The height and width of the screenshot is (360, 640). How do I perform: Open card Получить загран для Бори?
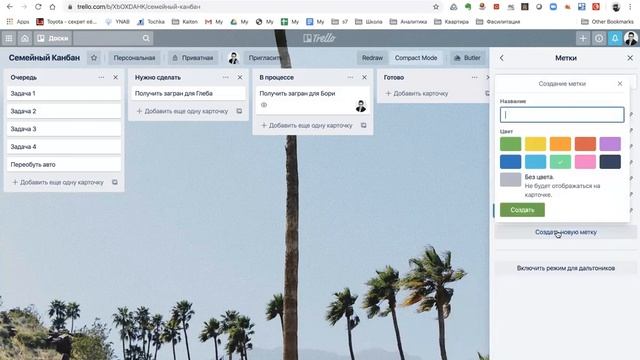[x=313, y=100]
